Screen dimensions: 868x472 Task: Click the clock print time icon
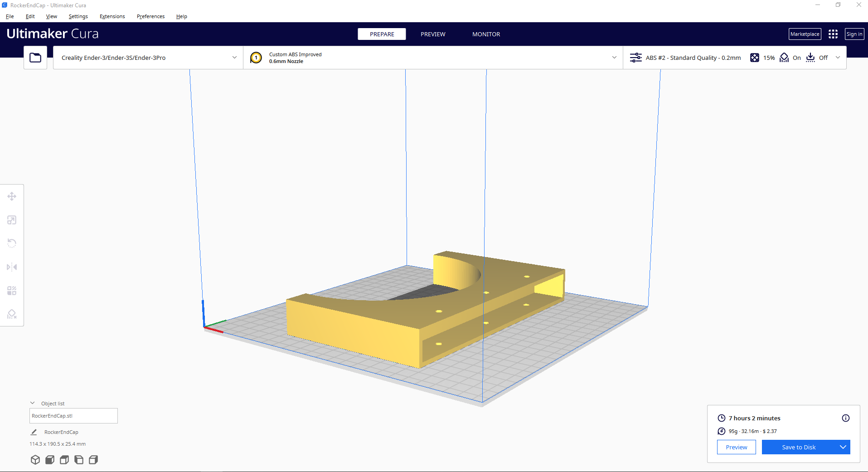tap(722, 418)
